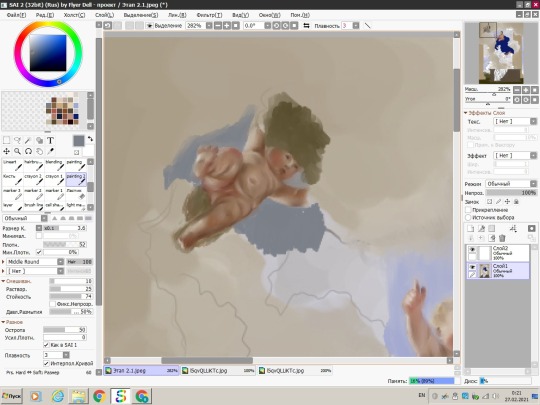Open the Слой menu

click(104, 15)
